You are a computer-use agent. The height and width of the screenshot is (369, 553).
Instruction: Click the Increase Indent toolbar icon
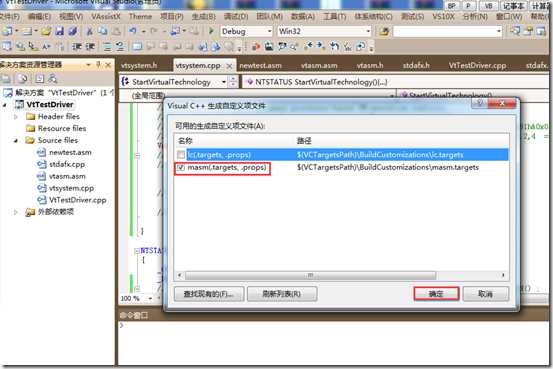(90, 46)
